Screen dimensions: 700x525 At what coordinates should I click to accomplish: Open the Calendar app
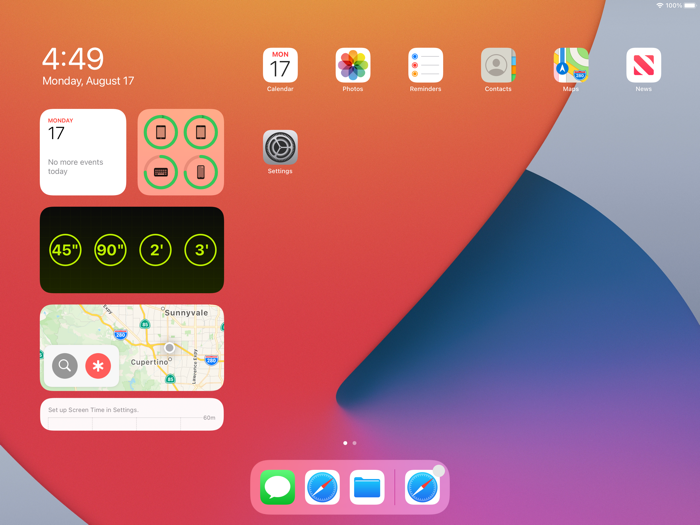click(280, 65)
